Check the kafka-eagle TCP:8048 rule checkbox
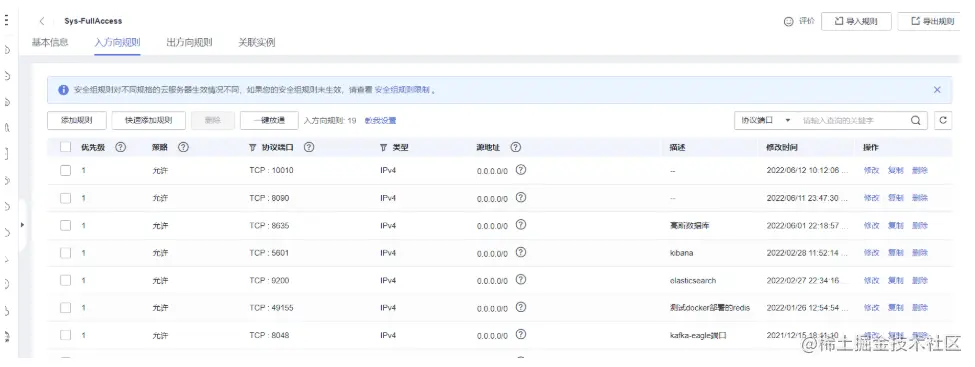Viewport: 975px width, 367px height. pyautogui.click(x=65, y=335)
